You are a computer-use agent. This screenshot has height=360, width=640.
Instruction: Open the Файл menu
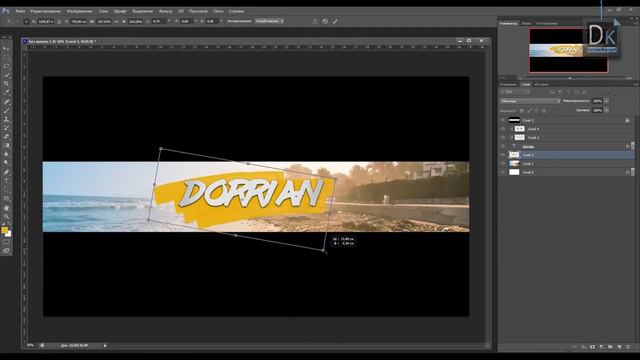(20, 11)
